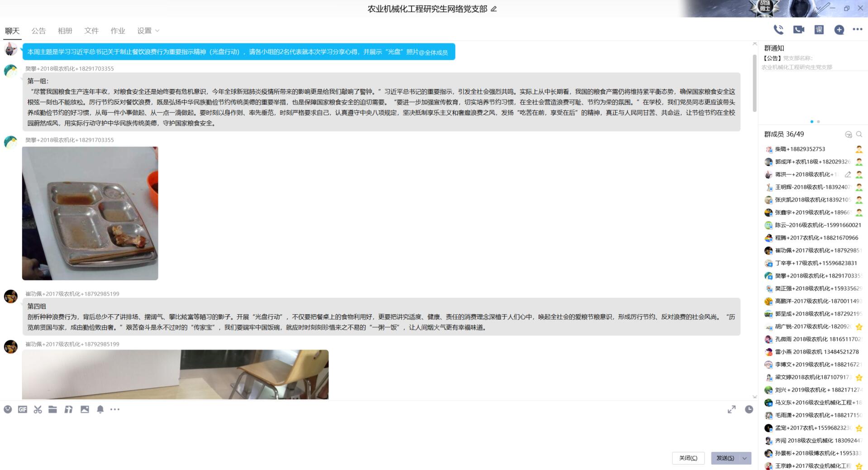Switch to the 文件 tab
Screen dimensions: 868x470
point(91,31)
